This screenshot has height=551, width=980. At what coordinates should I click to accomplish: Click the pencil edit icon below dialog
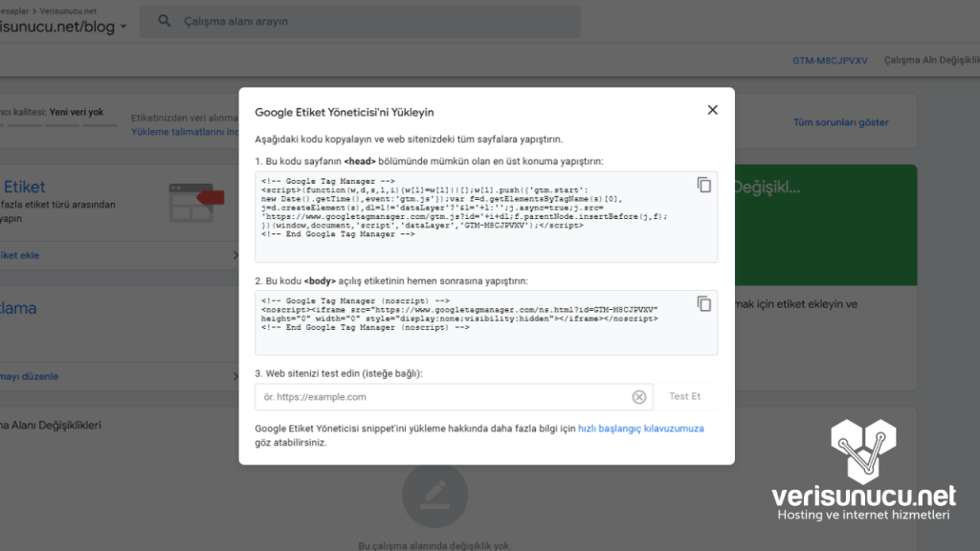coord(435,495)
